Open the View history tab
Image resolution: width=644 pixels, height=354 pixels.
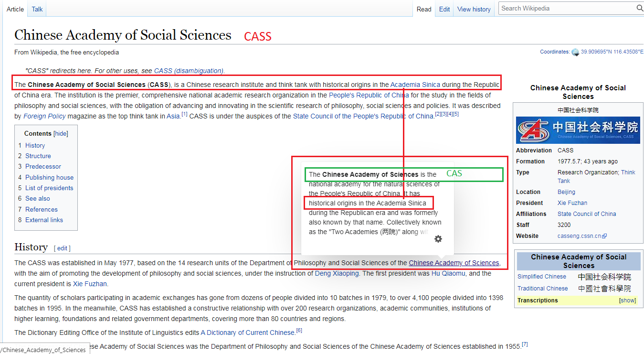coord(474,9)
